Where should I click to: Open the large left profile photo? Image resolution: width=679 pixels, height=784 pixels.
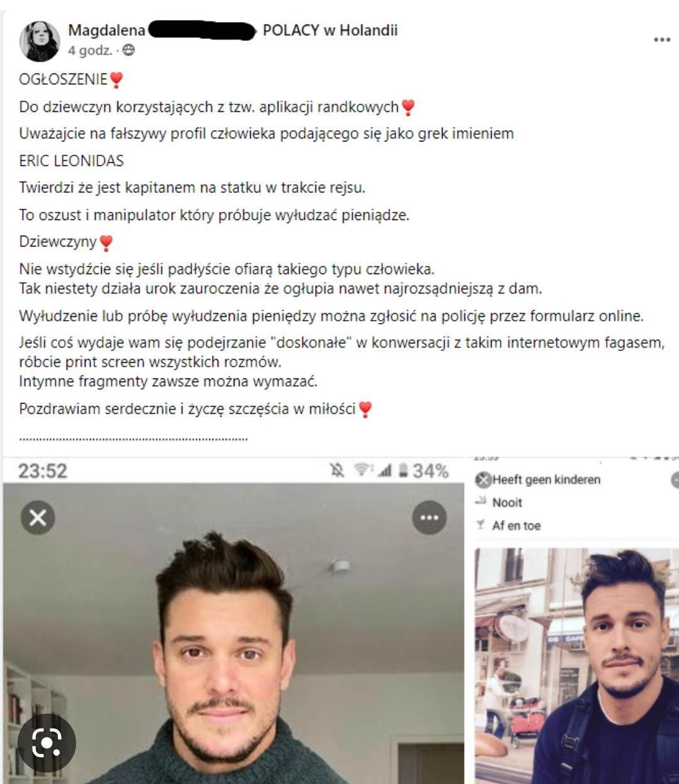click(233, 633)
